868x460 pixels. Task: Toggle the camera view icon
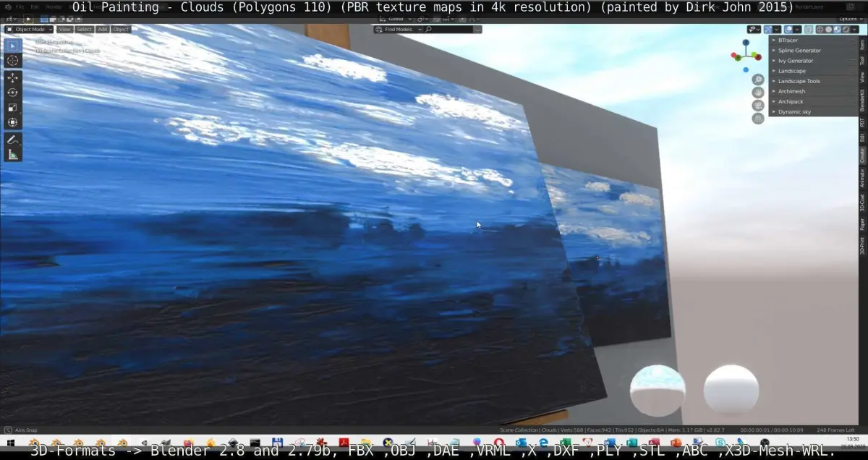(758, 106)
